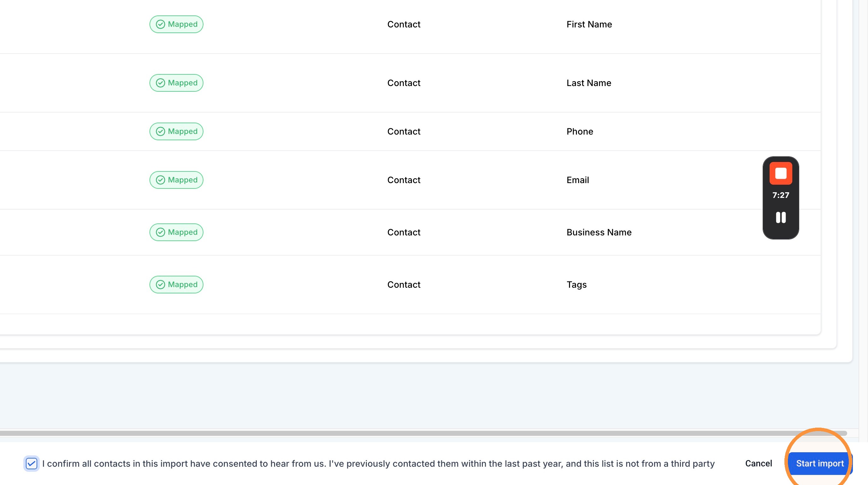Click the Mapped badge for Phone
The width and height of the screenshot is (868, 485).
[x=176, y=131]
